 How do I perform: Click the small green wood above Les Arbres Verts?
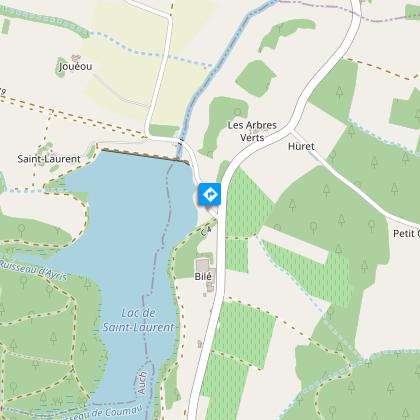(256, 78)
